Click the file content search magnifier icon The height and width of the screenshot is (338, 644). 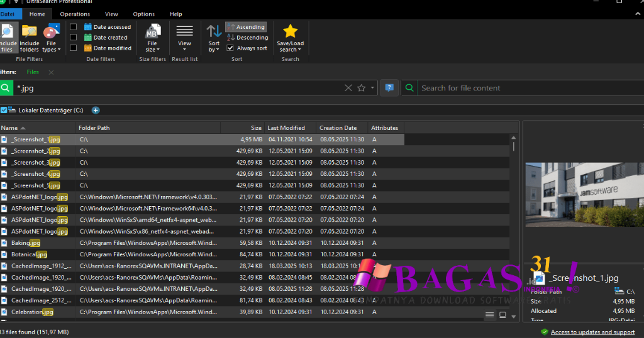(409, 88)
